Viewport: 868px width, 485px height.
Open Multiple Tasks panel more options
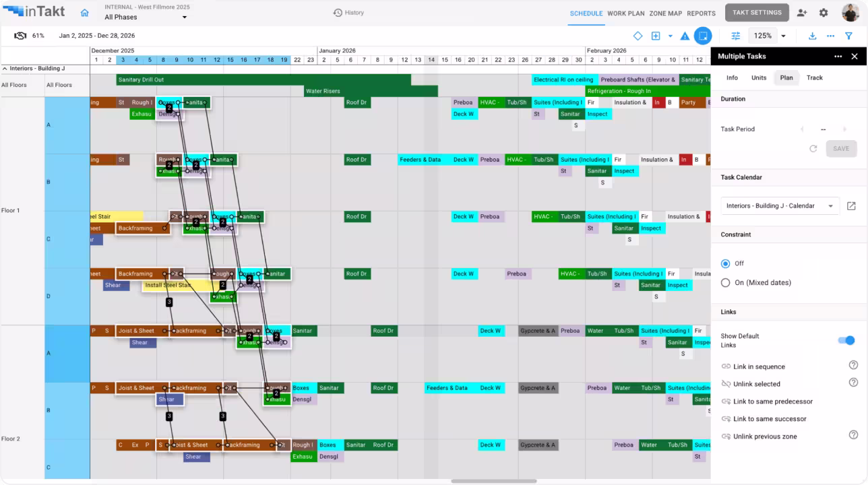838,57
